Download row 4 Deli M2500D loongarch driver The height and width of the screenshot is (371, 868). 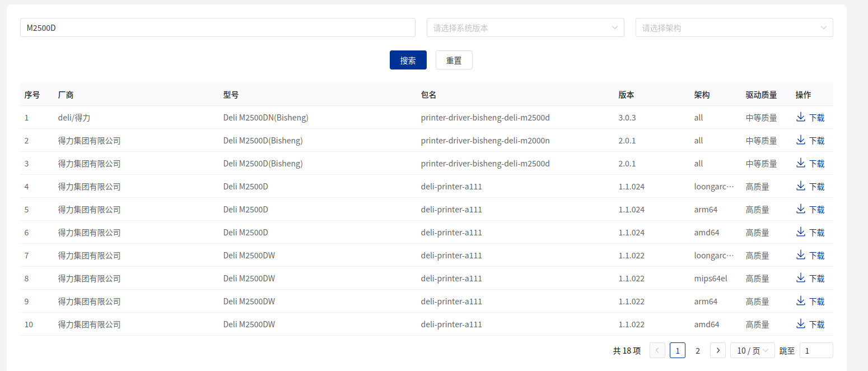pyautogui.click(x=810, y=187)
